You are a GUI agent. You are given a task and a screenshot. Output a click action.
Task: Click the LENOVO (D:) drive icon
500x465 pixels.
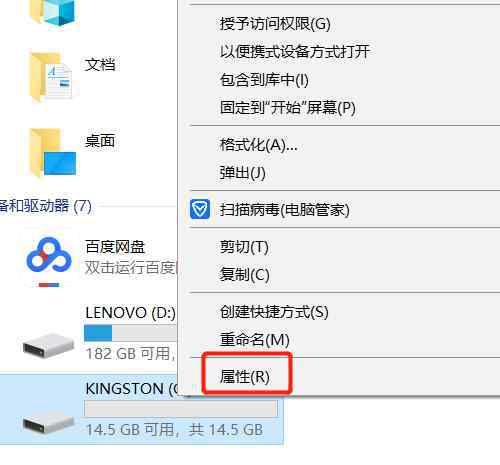[48, 345]
